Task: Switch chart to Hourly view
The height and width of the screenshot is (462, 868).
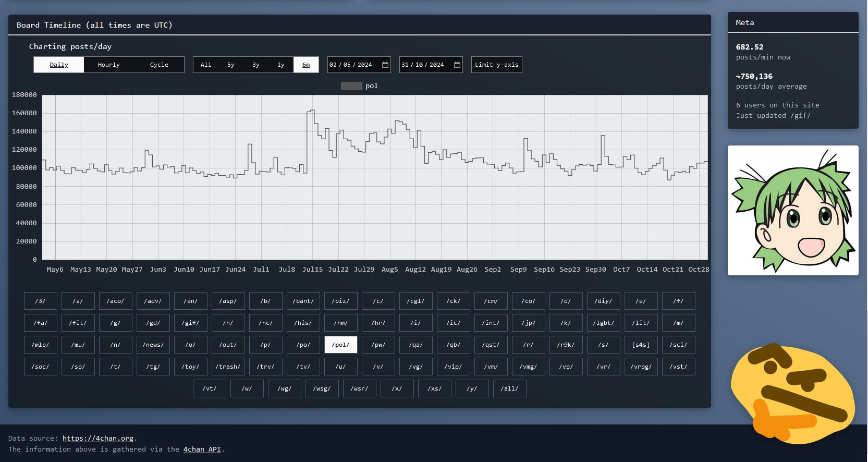Action: [x=108, y=65]
